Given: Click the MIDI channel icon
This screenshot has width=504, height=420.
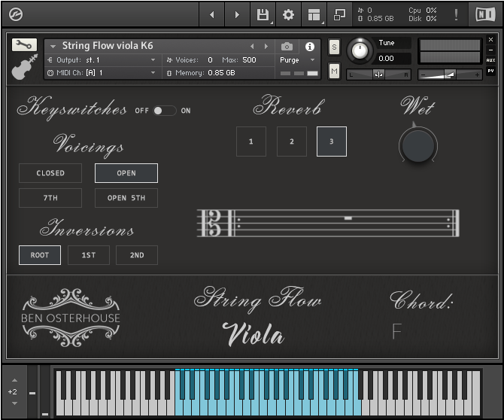Looking at the screenshot, I should click(x=50, y=73).
